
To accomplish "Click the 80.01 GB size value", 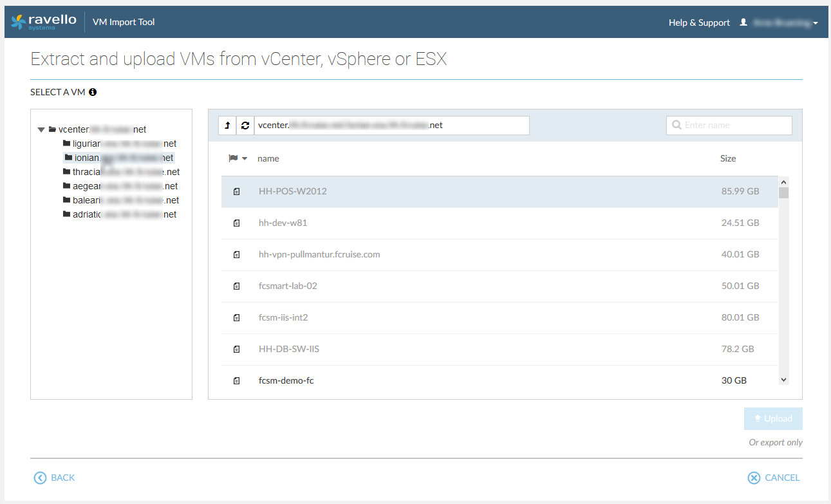I will tap(740, 318).
